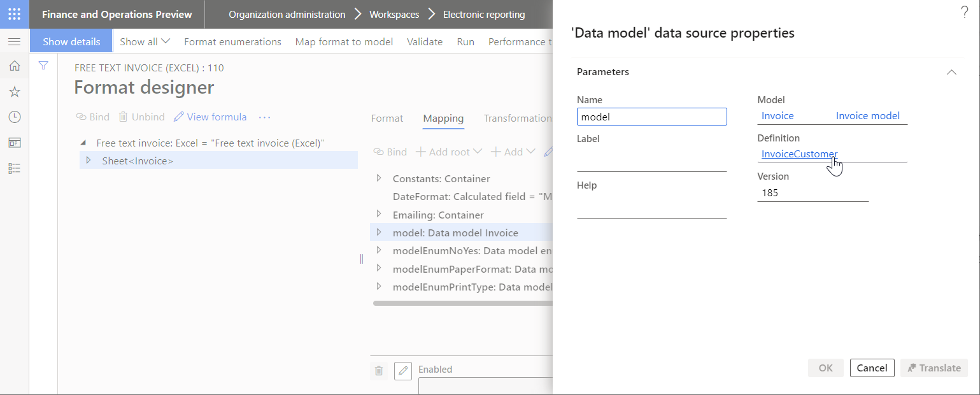Open Recent items via the clock icon
The image size is (980, 395).
[13, 117]
